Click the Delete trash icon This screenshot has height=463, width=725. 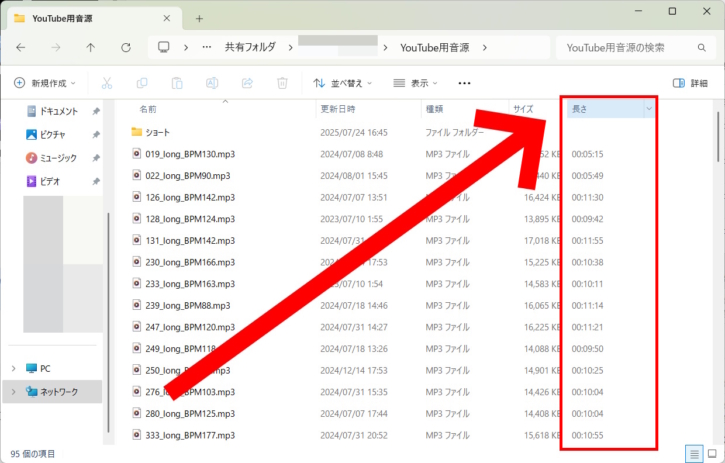point(282,83)
